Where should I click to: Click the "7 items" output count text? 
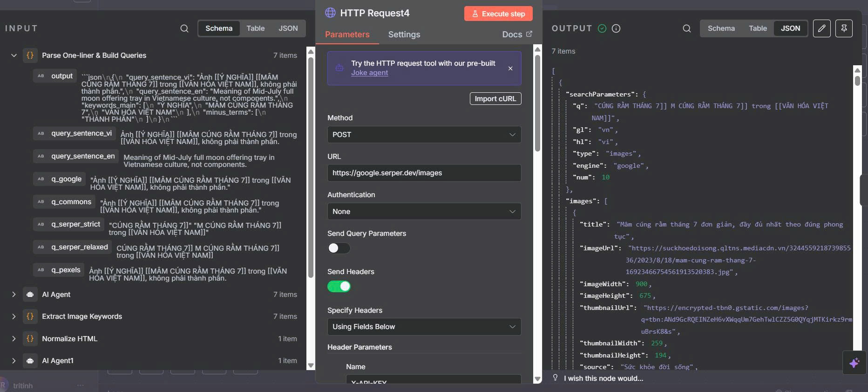click(x=563, y=51)
